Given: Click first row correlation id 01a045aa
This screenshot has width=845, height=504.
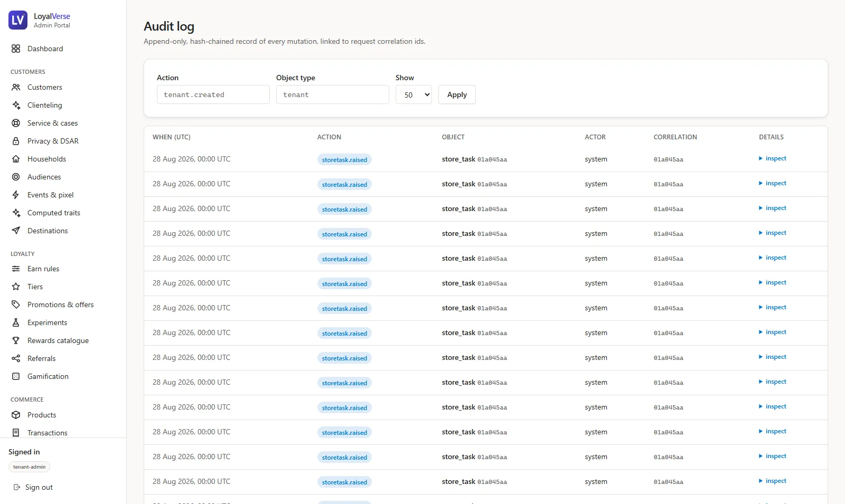Looking at the screenshot, I should (669, 159).
